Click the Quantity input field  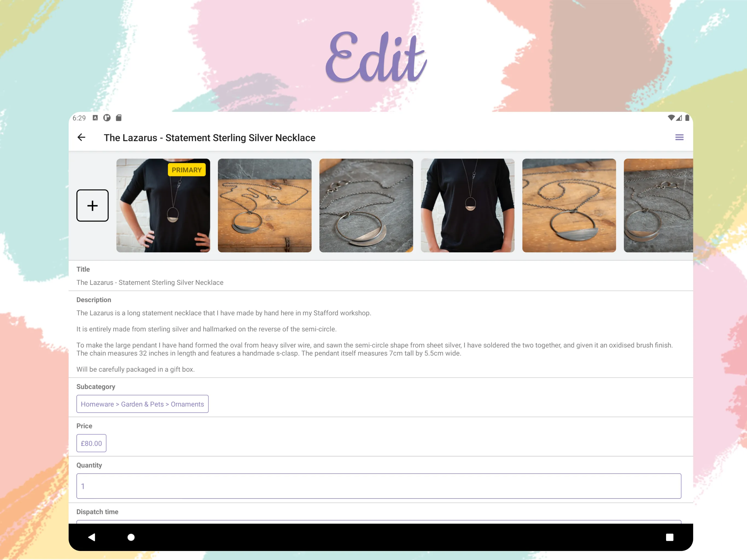click(x=379, y=486)
